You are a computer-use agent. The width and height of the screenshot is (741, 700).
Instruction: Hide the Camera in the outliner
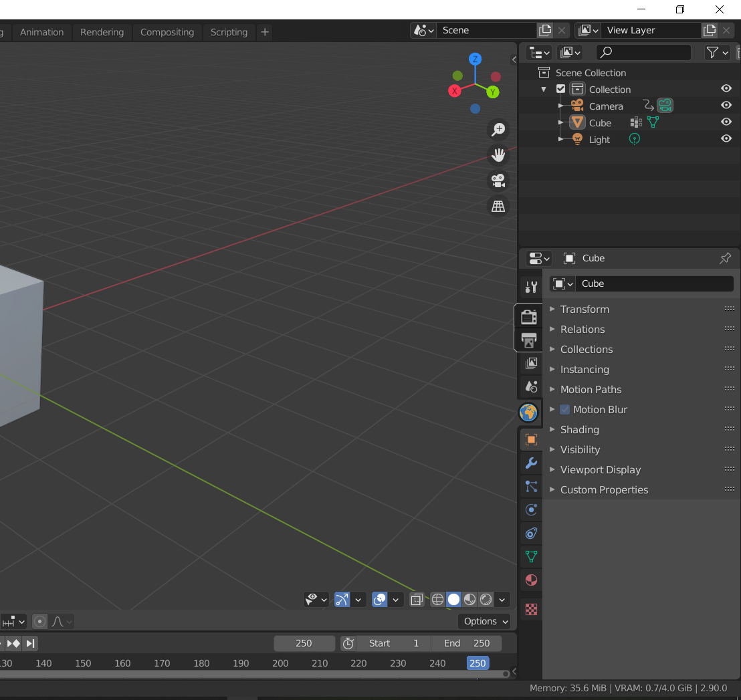point(726,105)
